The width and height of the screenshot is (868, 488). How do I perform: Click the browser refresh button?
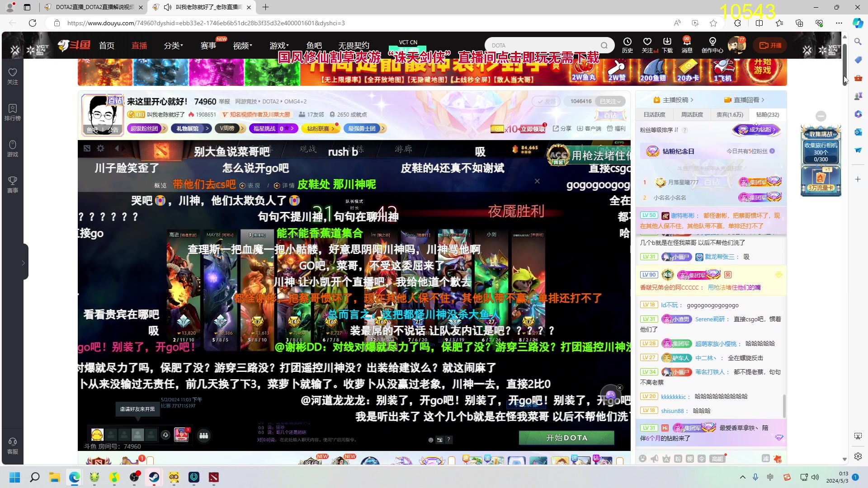(x=33, y=23)
